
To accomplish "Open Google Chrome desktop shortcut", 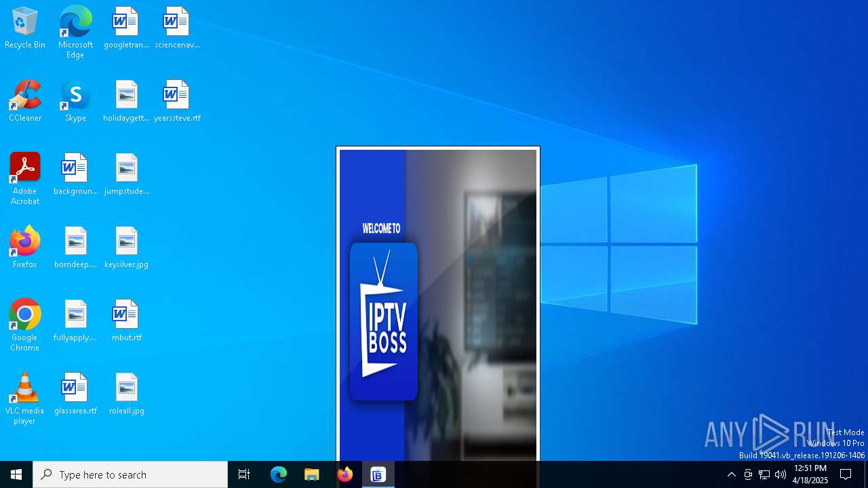I will click(x=25, y=325).
